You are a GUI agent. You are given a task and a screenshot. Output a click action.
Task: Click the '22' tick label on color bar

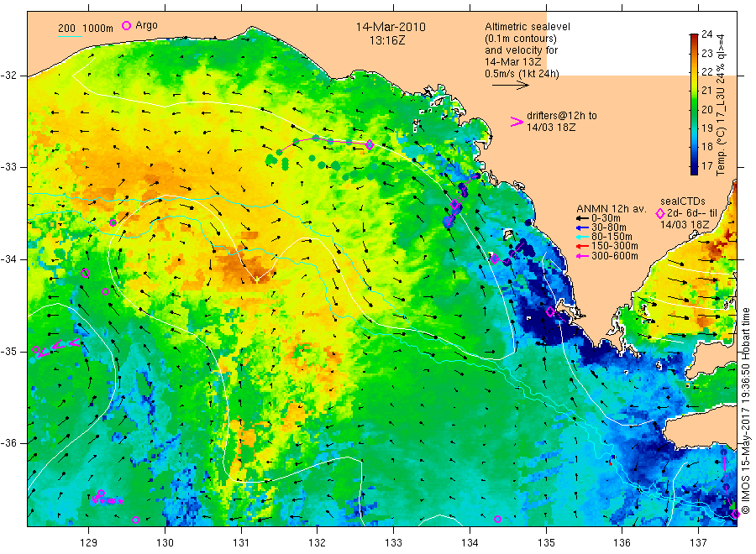point(706,72)
